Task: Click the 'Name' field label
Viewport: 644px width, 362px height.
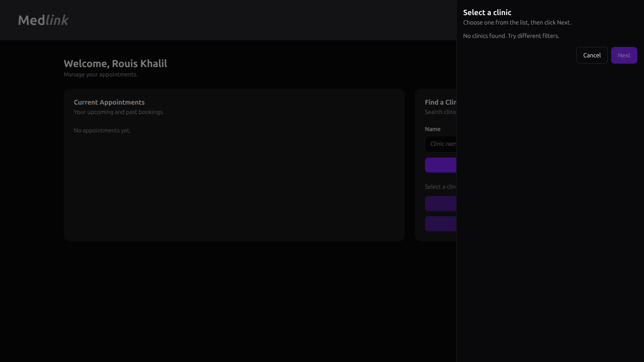Action: point(432,129)
